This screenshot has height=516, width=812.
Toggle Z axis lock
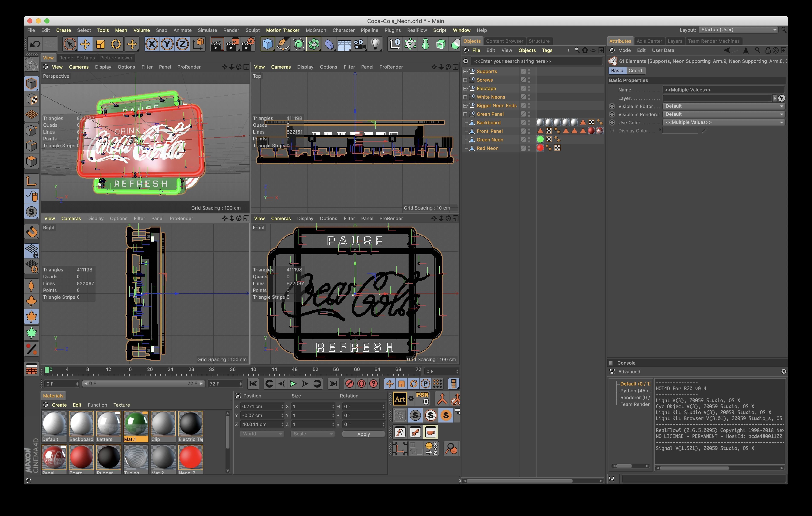[x=183, y=44]
